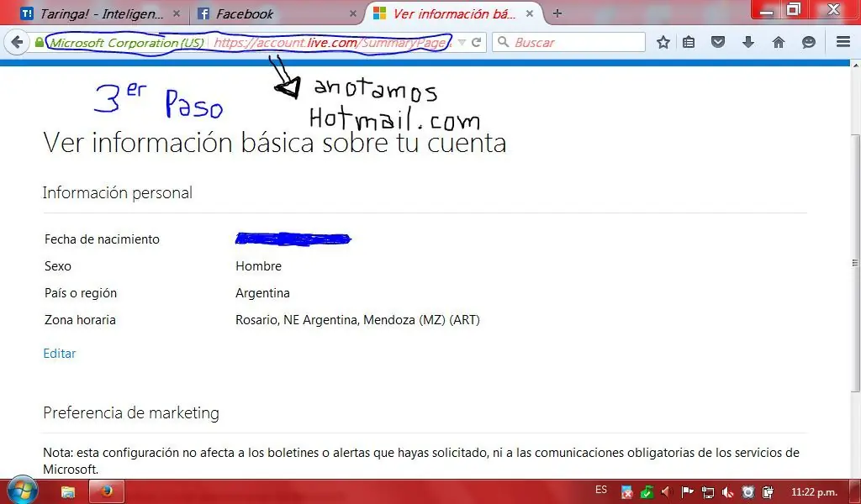Select the 'Ver información bá...' tab
The width and height of the screenshot is (861, 504).
click(x=453, y=13)
